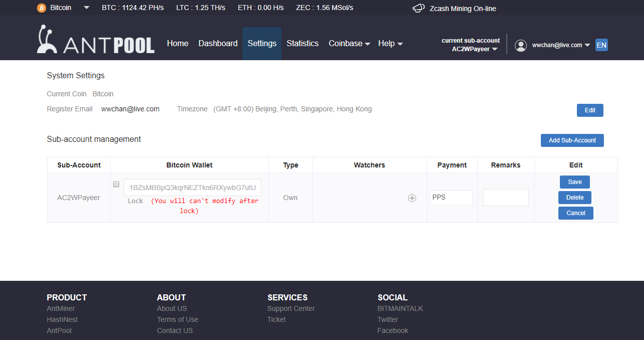The width and height of the screenshot is (644, 340).
Task: Click the Payment column header
Action: point(452,165)
